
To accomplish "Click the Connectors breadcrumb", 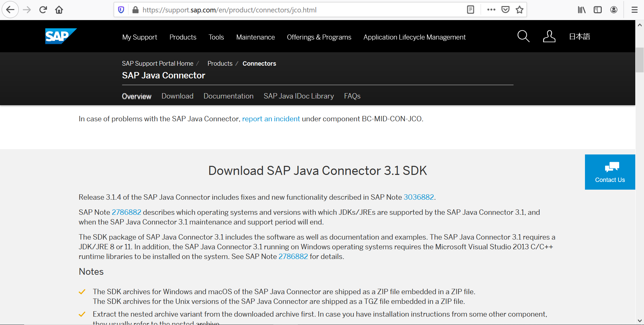I will click(x=259, y=63).
